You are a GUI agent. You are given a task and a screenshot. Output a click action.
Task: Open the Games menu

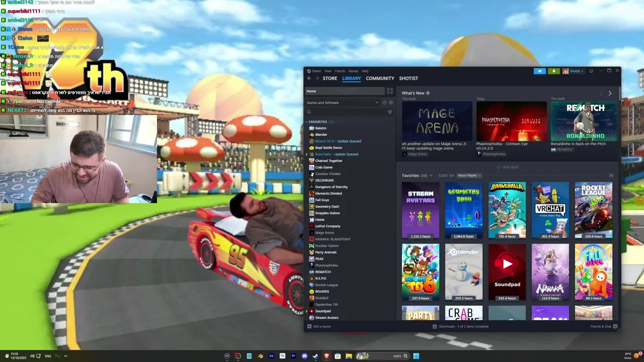coord(354,71)
